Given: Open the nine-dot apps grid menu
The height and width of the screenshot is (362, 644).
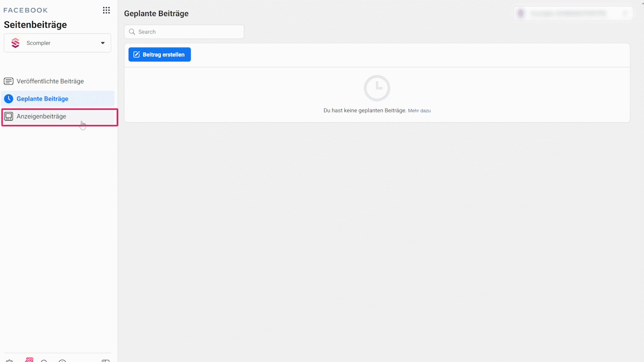Looking at the screenshot, I should pos(106,10).
